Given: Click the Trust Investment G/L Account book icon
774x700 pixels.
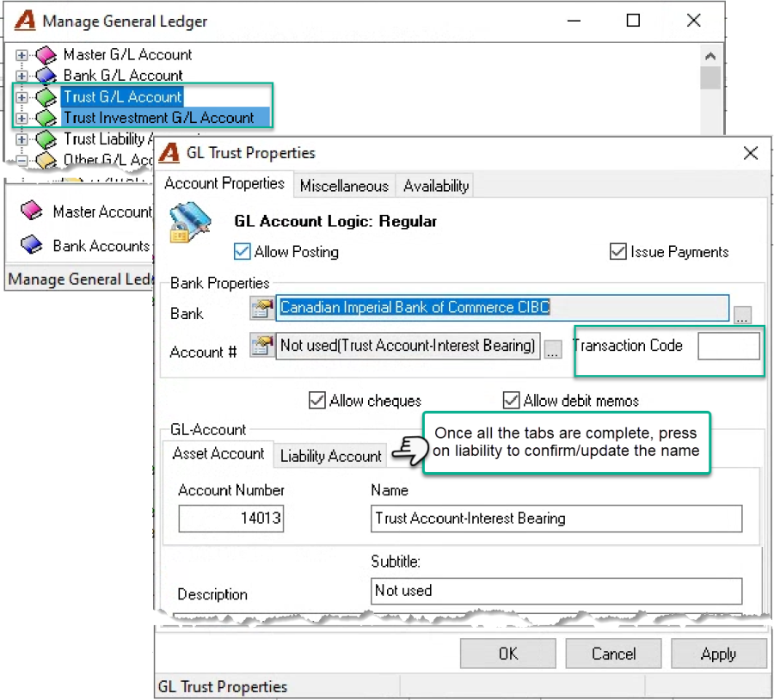Looking at the screenshot, I should tap(46, 118).
